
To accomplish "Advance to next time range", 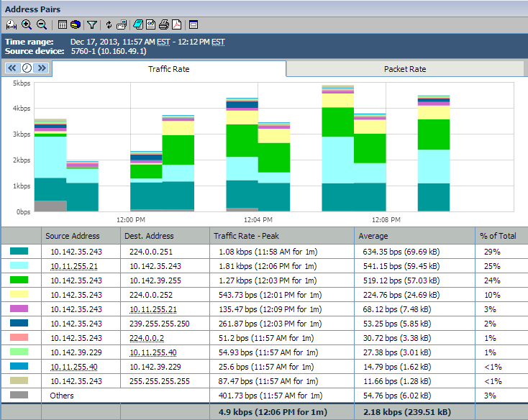I will click(41, 68).
